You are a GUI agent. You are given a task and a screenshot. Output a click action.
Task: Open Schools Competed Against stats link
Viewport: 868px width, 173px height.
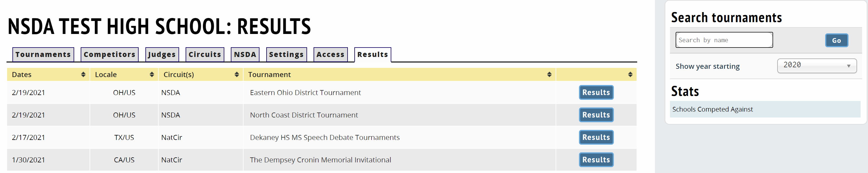712,110
